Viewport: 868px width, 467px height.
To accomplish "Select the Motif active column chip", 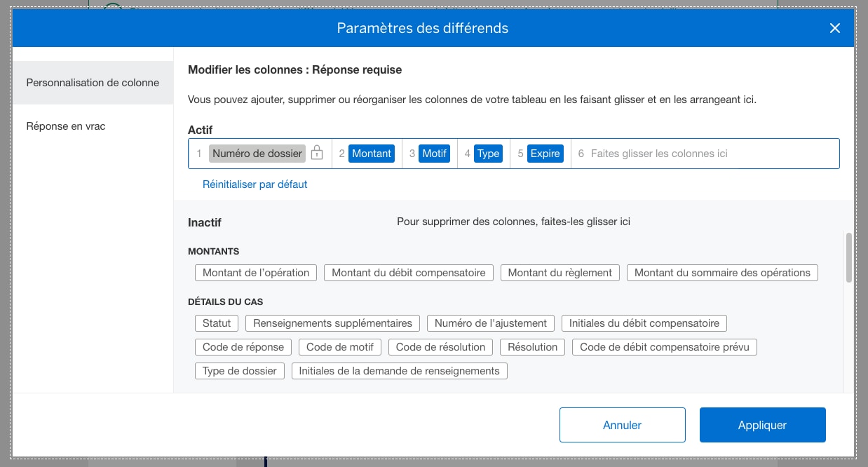I will click(435, 153).
